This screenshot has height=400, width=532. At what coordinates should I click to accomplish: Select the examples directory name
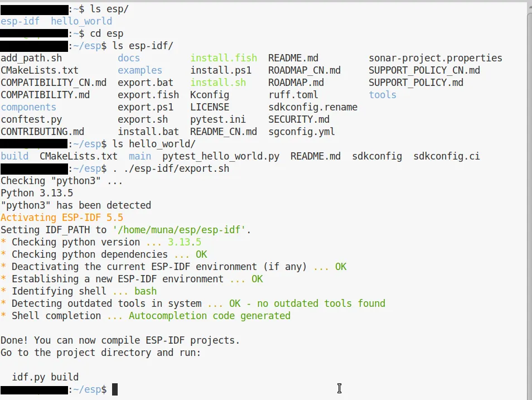tap(140, 70)
